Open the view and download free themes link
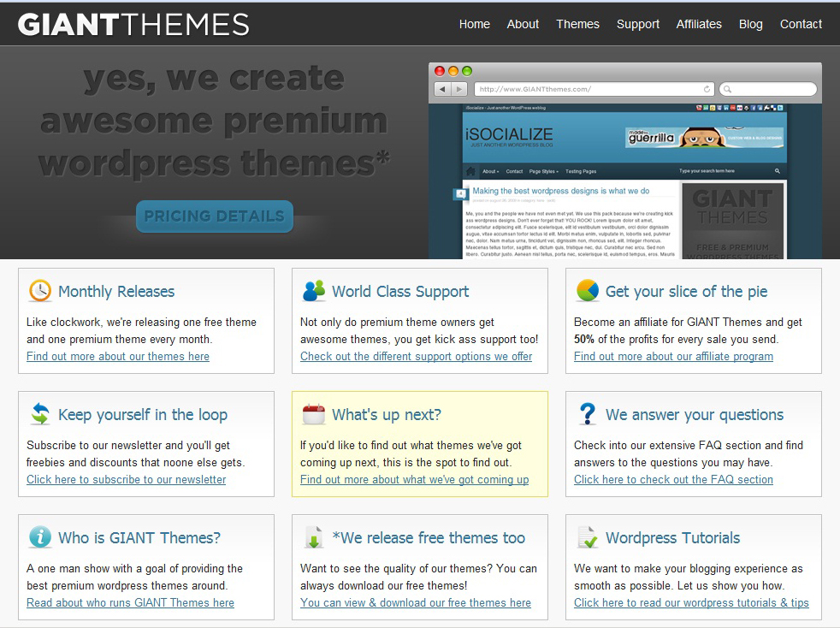Screen dimensions: 840x628 [x=416, y=603]
